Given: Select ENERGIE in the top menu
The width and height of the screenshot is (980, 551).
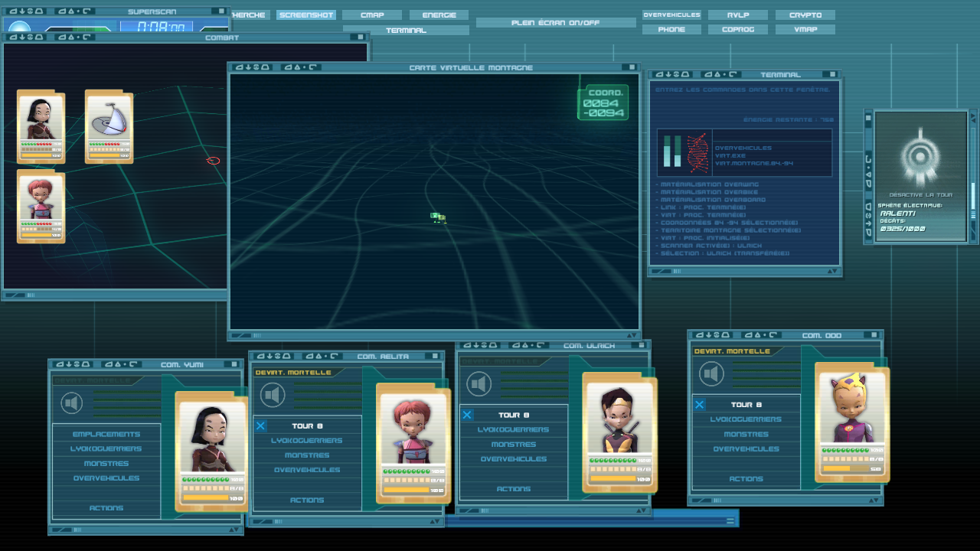Looking at the screenshot, I should (x=439, y=15).
